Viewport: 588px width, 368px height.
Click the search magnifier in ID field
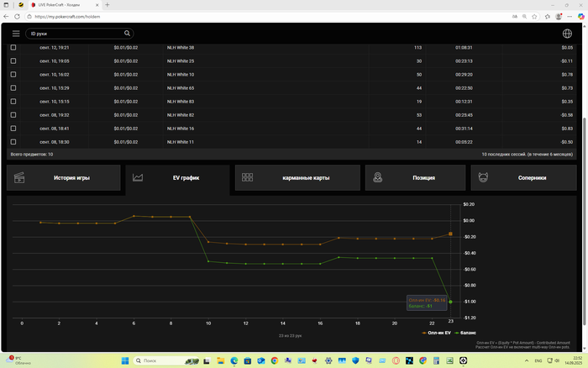pos(127,34)
